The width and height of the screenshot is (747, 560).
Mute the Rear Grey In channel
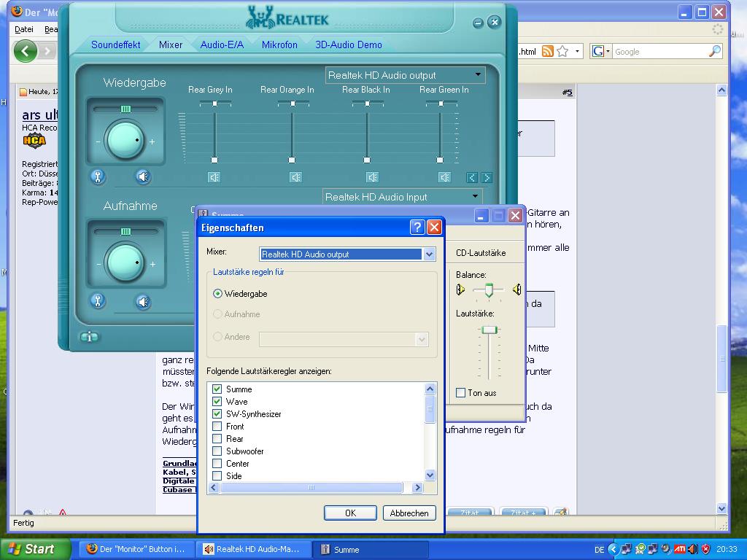pos(214,177)
